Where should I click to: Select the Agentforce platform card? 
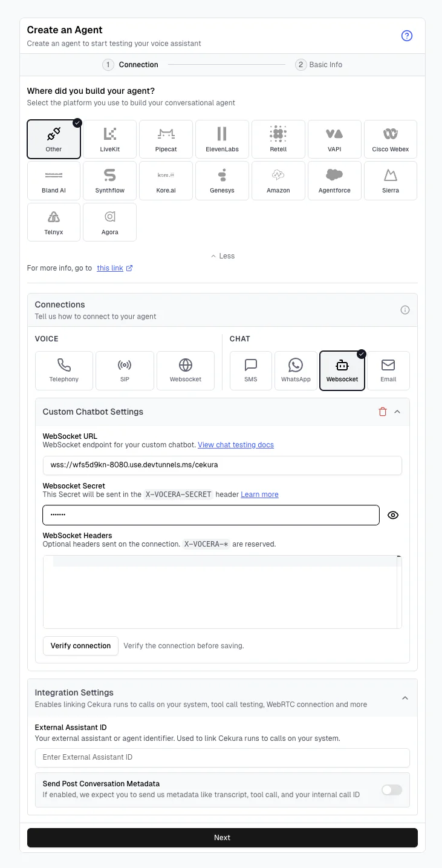334,180
